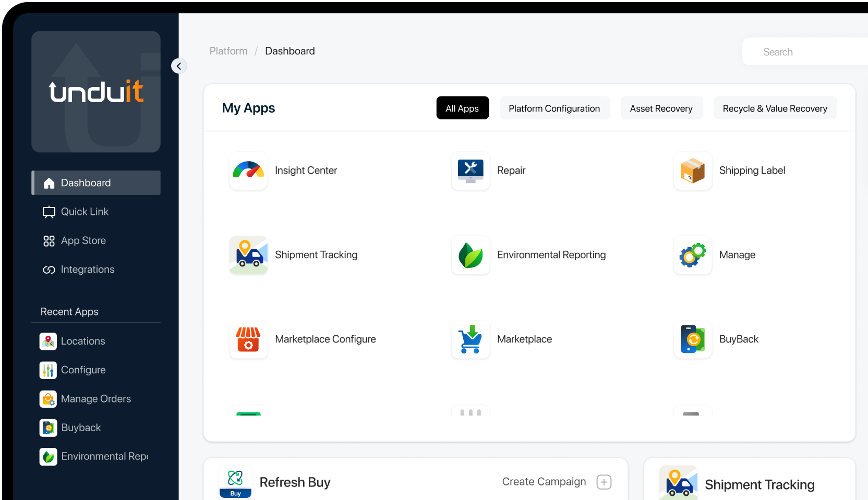The image size is (868, 500).
Task: Open the BuyBack app icon
Action: [693, 339]
